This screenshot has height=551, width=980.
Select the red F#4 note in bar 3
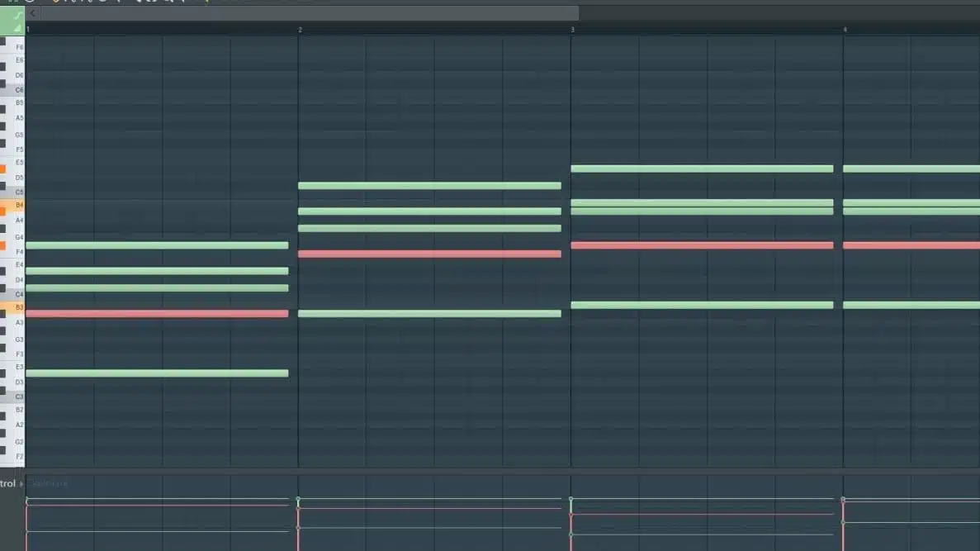[702, 245]
